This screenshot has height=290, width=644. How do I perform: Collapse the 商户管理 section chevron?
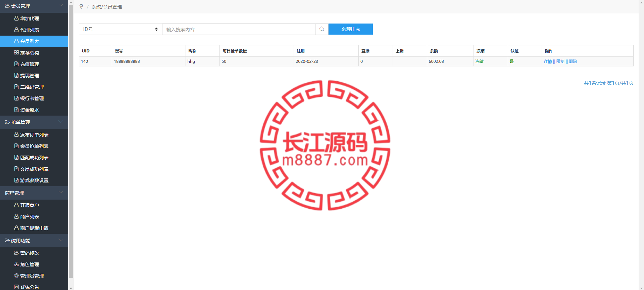(61, 192)
